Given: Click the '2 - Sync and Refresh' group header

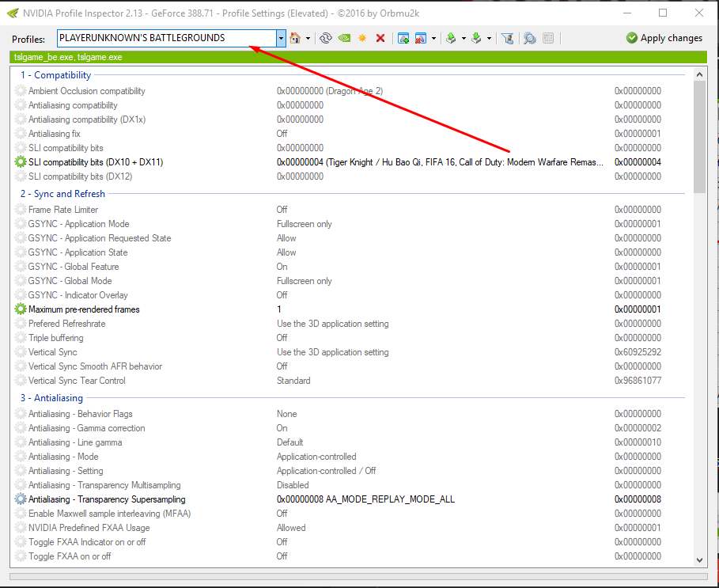Looking at the screenshot, I should click(x=62, y=194).
